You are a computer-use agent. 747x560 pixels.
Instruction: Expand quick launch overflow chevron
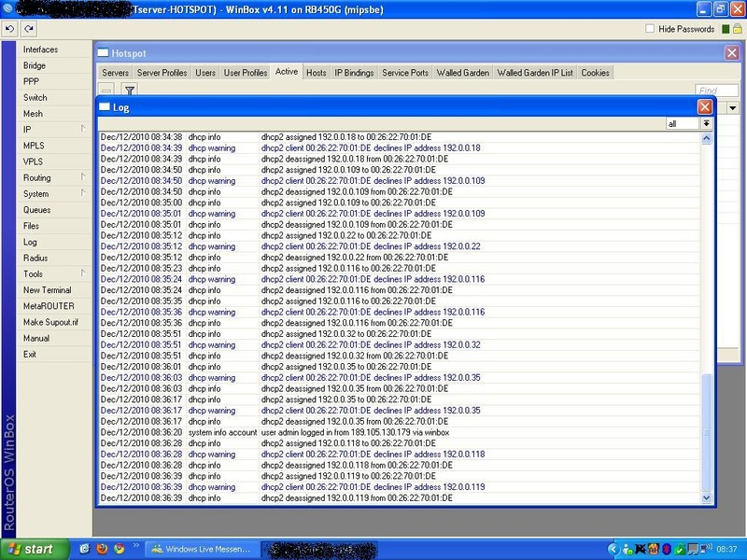(135, 546)
